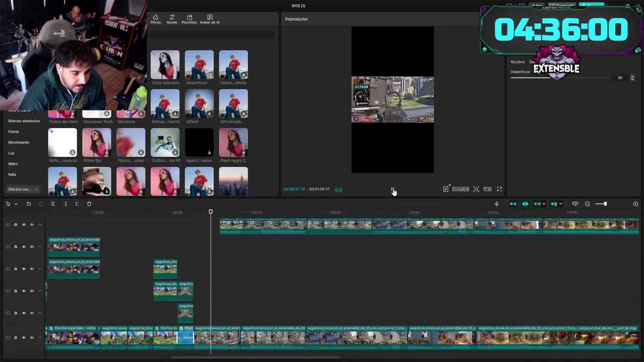Select the Retro effects category
Viewport: 644px width, 362px height.
(13, 164)
